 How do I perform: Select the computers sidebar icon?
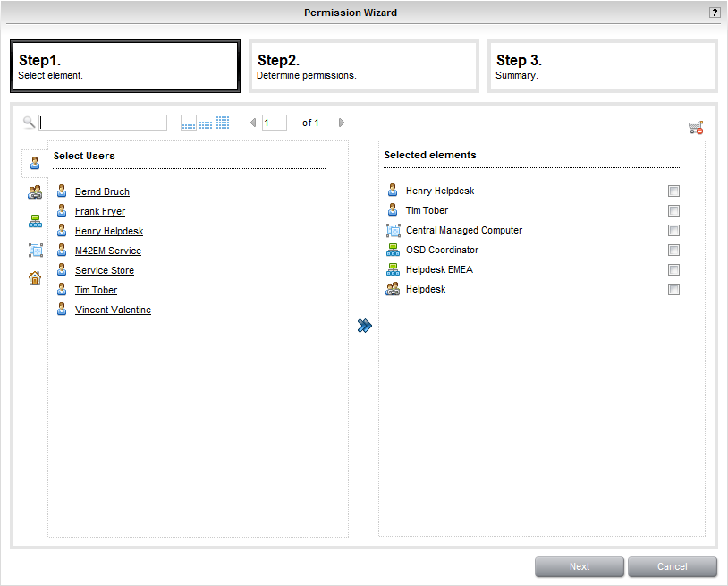tap(35, 251)
